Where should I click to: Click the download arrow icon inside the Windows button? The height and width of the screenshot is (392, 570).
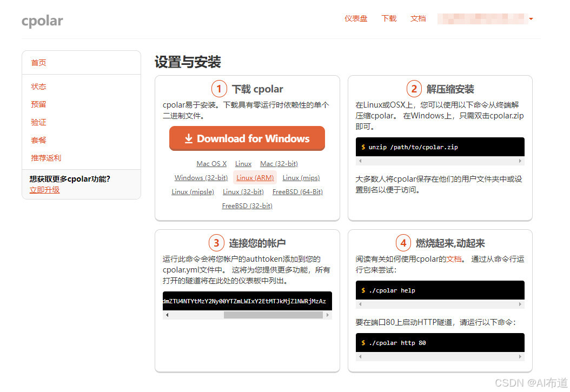tap(188, 138)
